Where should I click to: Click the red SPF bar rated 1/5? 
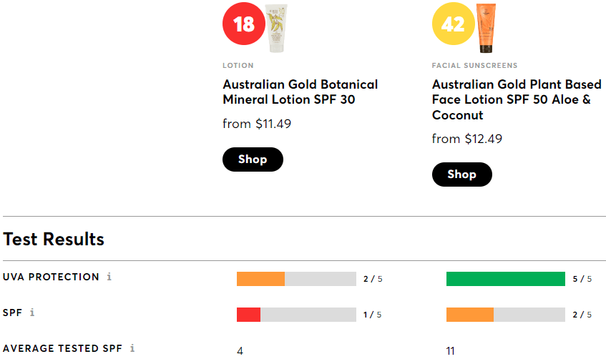point(248,315)
